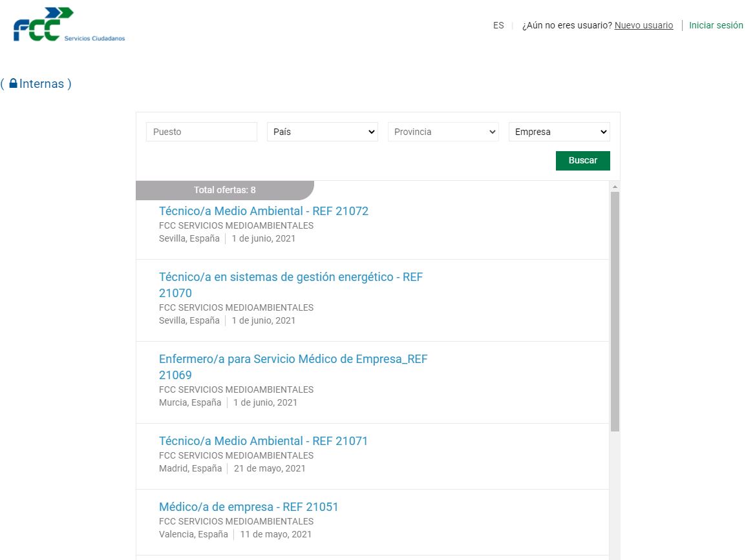
Task: Open job Técnico/a Medio Ambiental REF 21071
Action: 263,441
